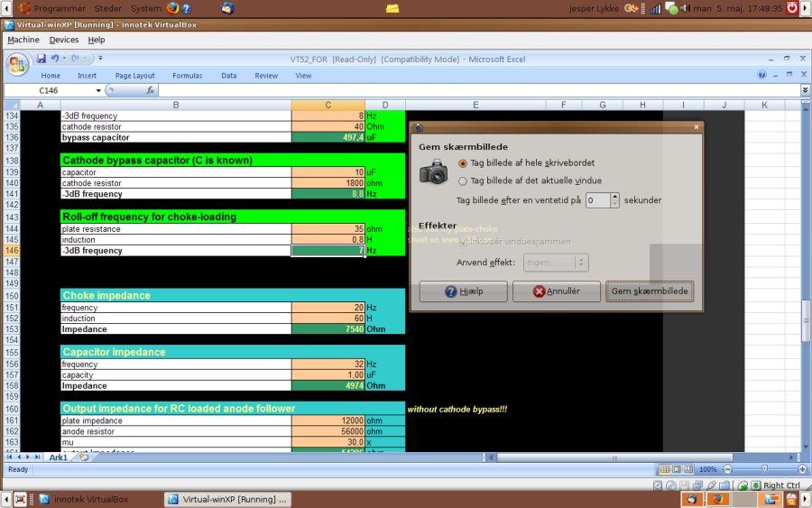
Task: Click the horizontal scrollbar in Excel
Action: click(x=614, y=457)
